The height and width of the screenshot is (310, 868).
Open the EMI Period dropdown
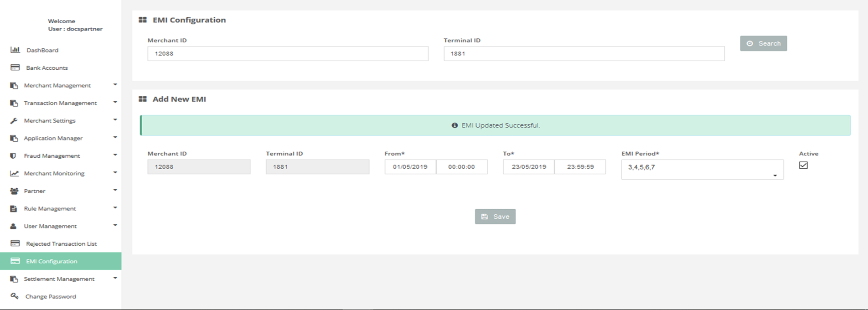(702, 169)
